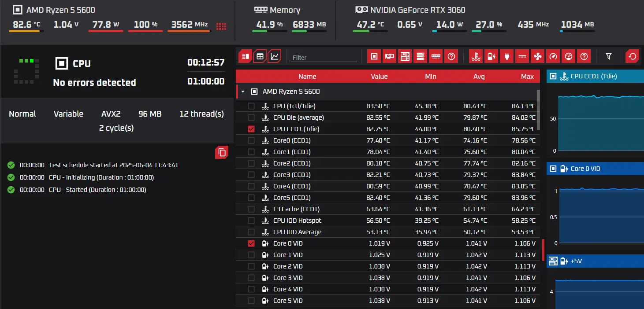
Task: Sort by the Max column header
Action: coord(527,76)
